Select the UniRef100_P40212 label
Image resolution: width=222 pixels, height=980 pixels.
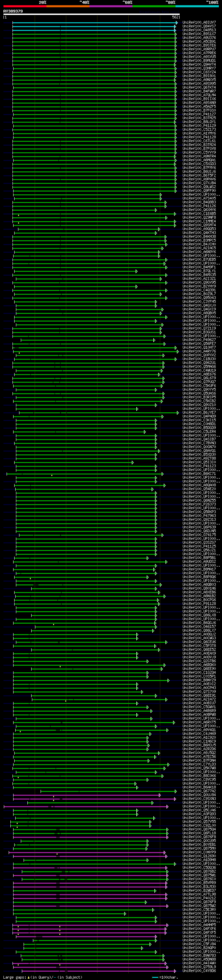pos(199,898)
